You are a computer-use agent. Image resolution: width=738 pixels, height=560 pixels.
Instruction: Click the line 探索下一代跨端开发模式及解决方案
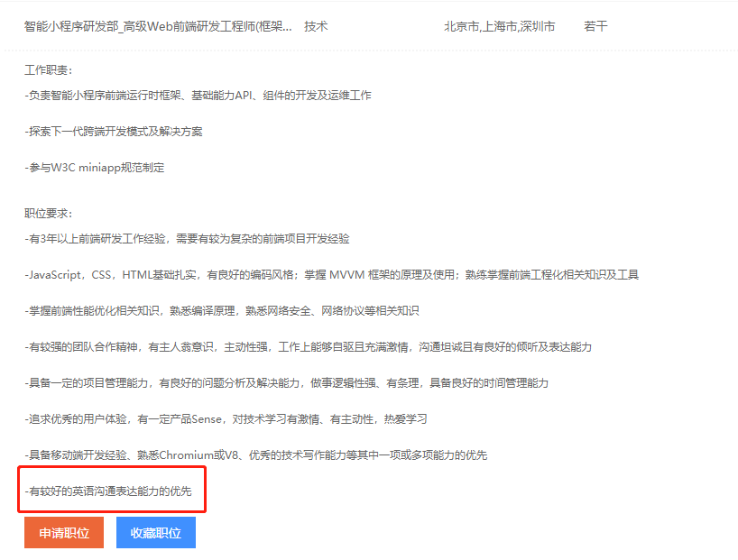coord(114,132)
